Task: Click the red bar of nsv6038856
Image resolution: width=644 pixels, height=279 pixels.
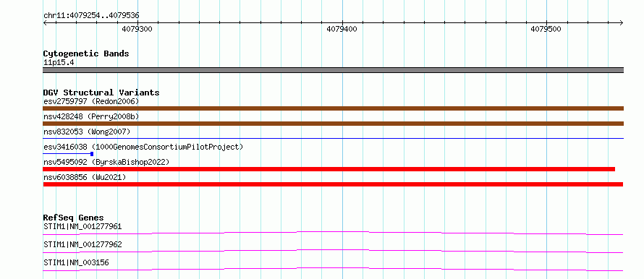Action: 333,184
